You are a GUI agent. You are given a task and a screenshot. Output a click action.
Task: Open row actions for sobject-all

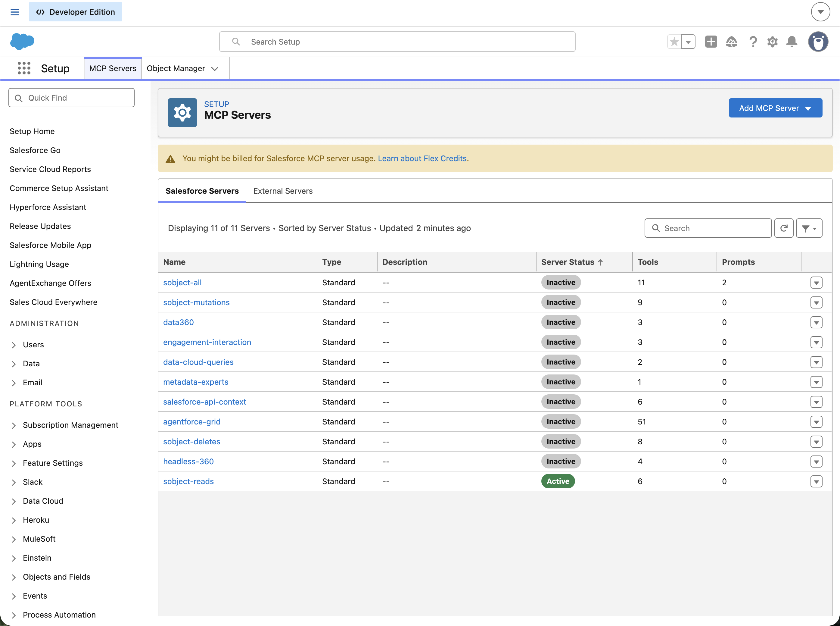[x=816, y=283]
